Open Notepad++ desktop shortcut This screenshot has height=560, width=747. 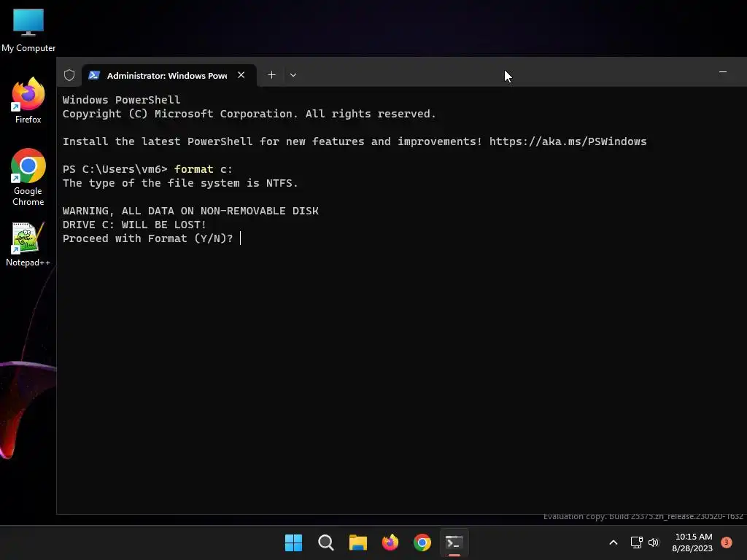point(28,244)
